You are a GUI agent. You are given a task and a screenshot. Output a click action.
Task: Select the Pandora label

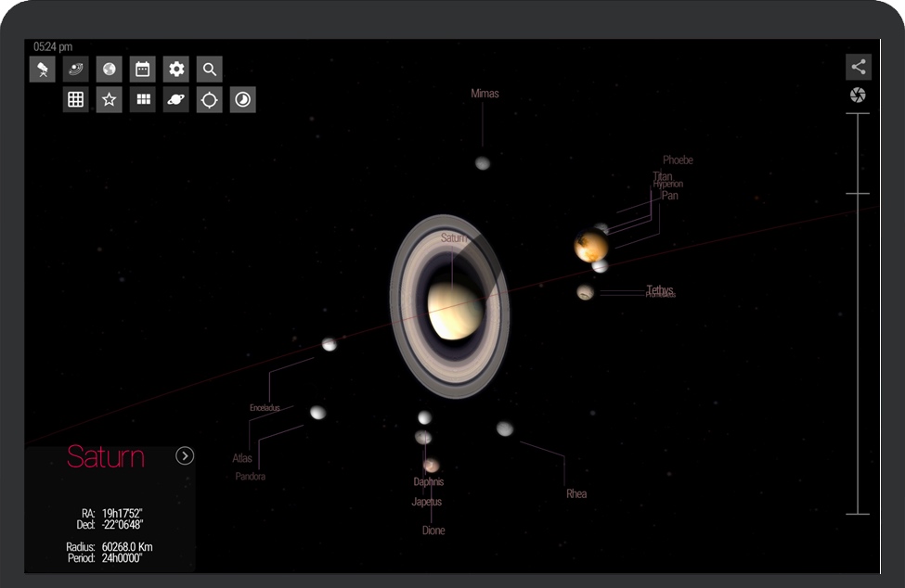[x=251, y=476]
